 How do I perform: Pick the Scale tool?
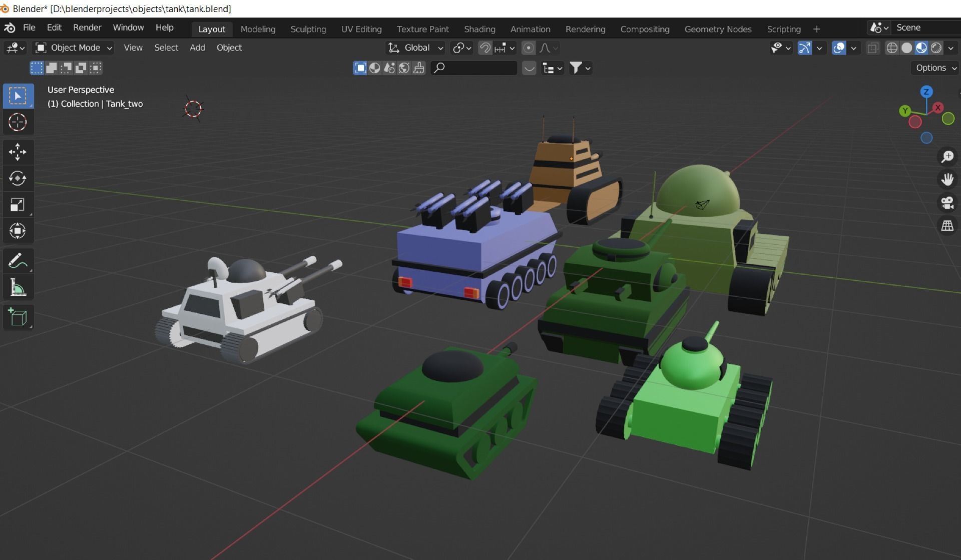(18, 205)
